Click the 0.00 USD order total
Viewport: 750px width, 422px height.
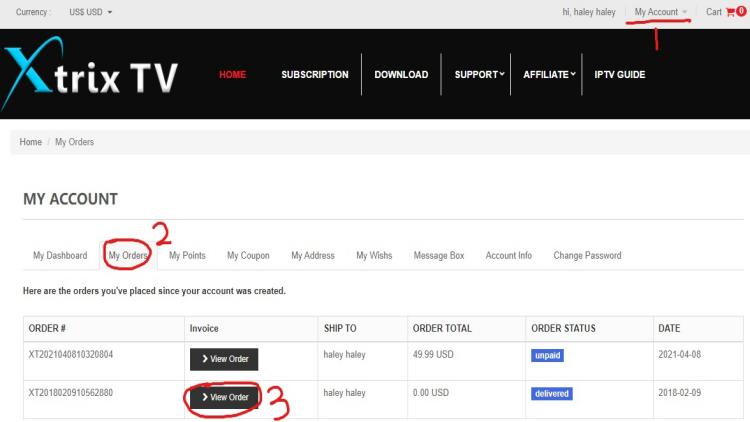(x=430, y=393)
